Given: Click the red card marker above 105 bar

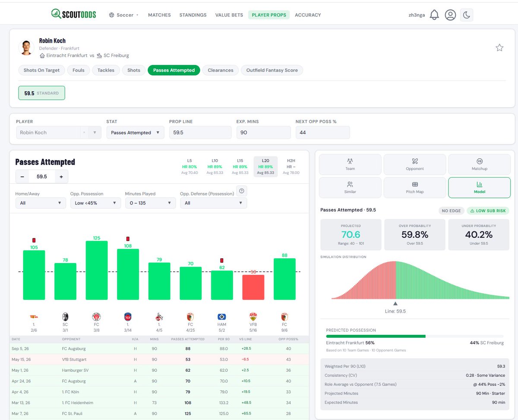Looking at the screenshot, I should click(x=34, y=240).
